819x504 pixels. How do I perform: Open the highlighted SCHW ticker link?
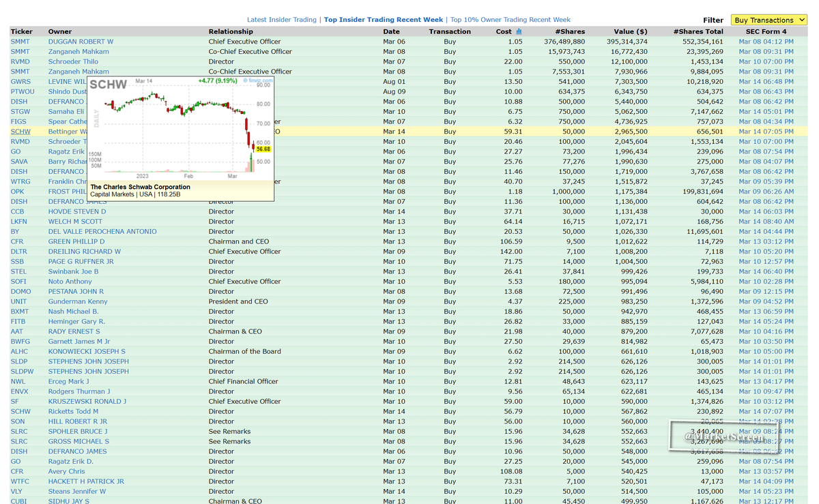coord(20,132)
